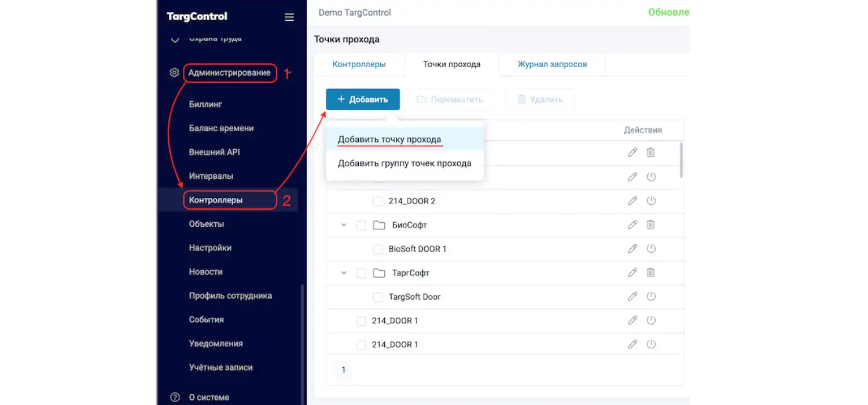The image size is (868, 405).
Task: Open Настройки in the sidebar
Action: tap(210, 248)
